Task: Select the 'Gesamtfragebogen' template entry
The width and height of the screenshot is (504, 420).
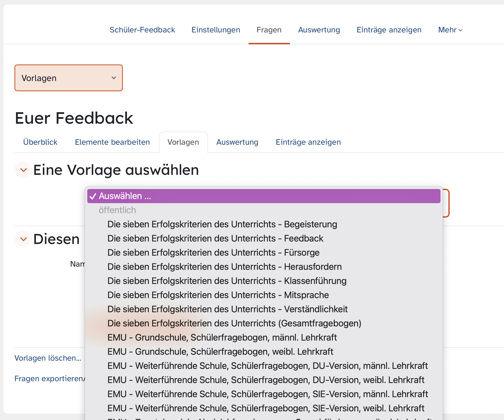Action: coord(234,323)
